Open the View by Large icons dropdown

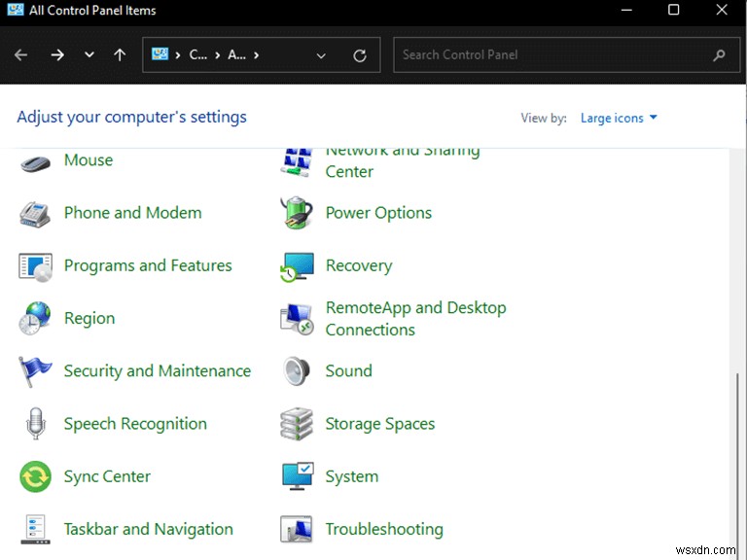click(619, 118)
